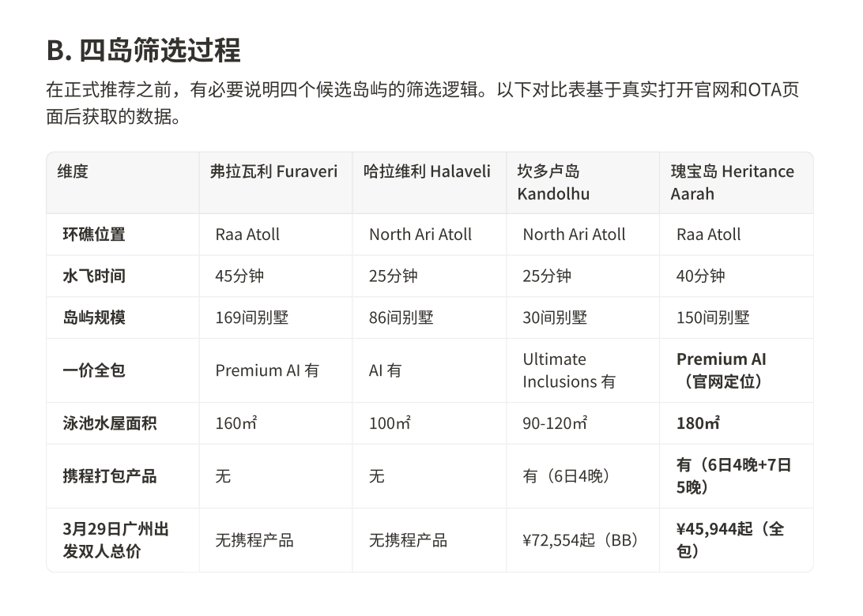Click the "45分钟" seaplane time cell

click(239, 276)
